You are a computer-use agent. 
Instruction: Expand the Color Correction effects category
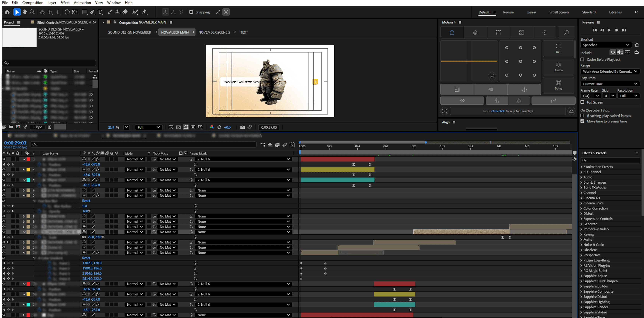click(581, 208)
